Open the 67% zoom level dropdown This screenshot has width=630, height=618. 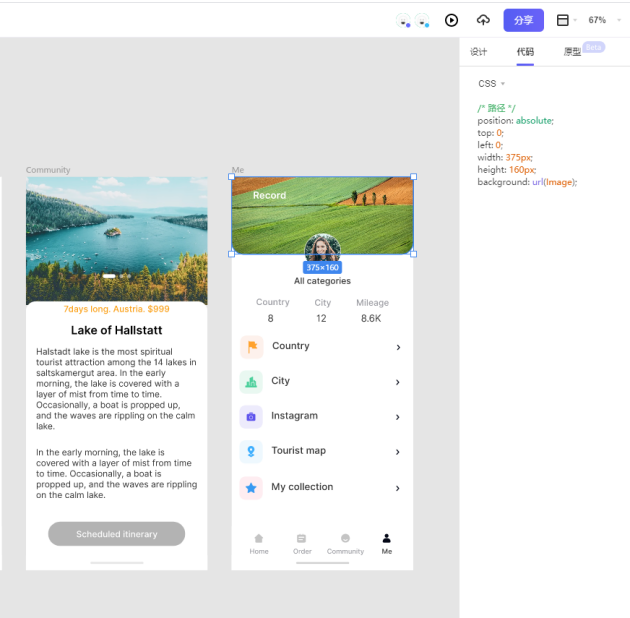601,20
